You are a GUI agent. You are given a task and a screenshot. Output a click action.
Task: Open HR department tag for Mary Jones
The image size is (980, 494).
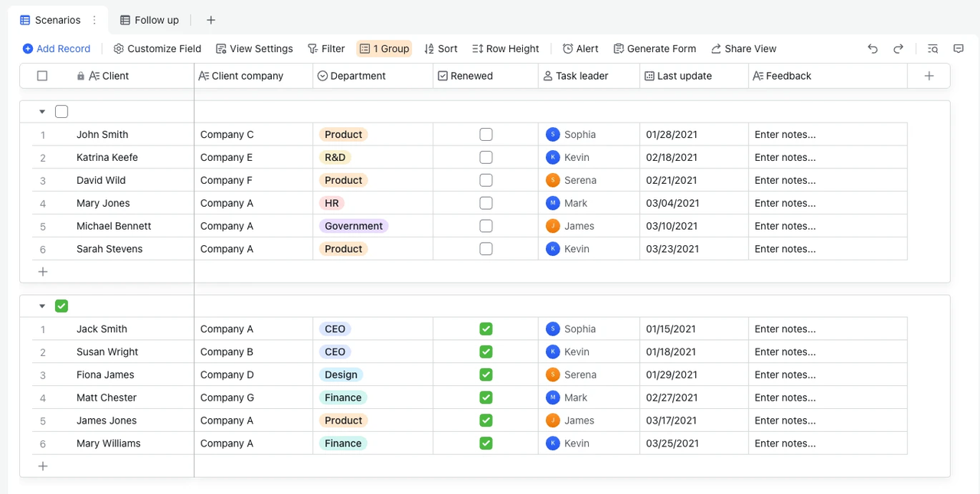(x=332, y=203)
